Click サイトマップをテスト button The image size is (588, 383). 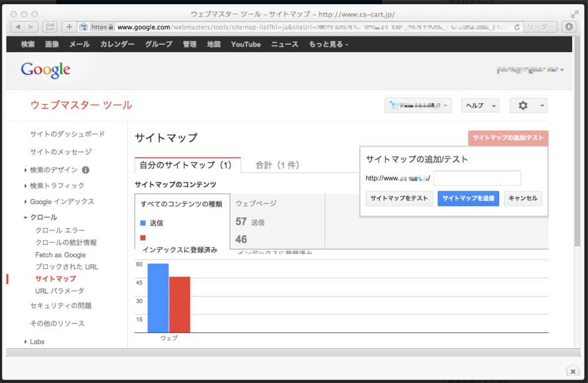pyautogui.click(x=399, y=198)
